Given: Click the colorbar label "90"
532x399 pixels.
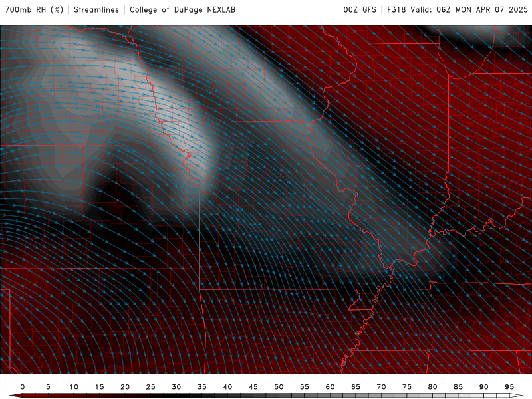Looking at the screenshot, I should 483,387.
